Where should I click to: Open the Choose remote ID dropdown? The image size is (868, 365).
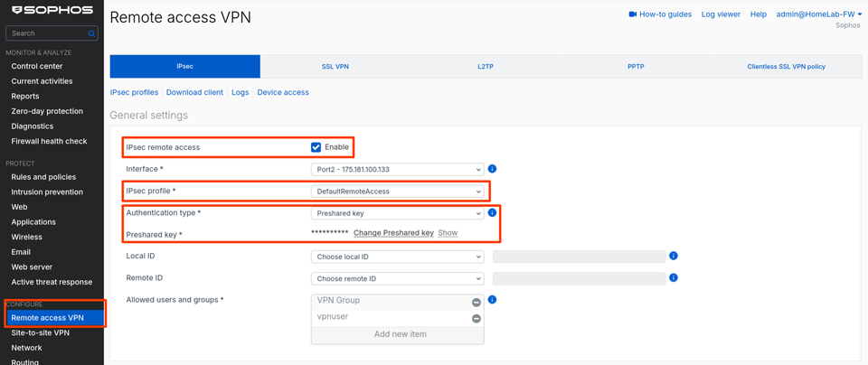coord(398,279)
